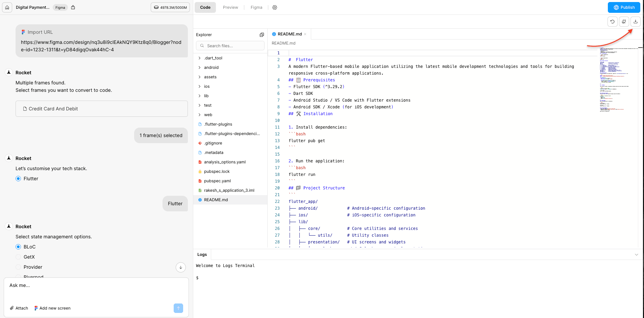The height and width of the screenshot is (318, 644).
Task: Select the Provider radio option
Action: tap(18, 267)
